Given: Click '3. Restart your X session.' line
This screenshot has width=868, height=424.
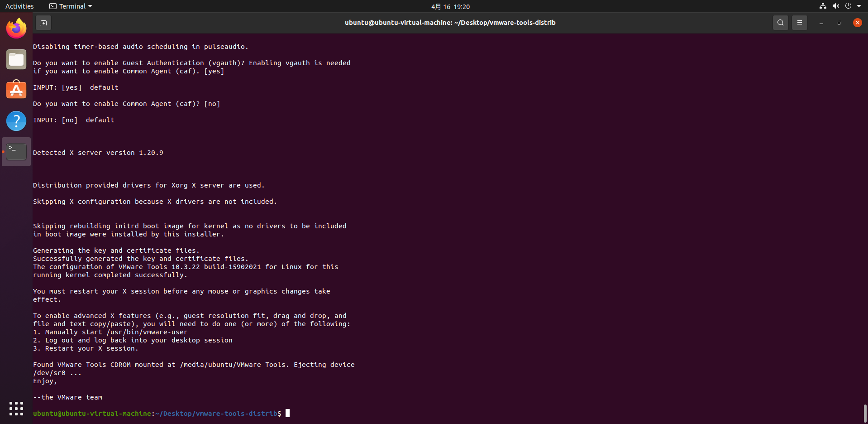Looking at the screenshot, I should 86,348.
